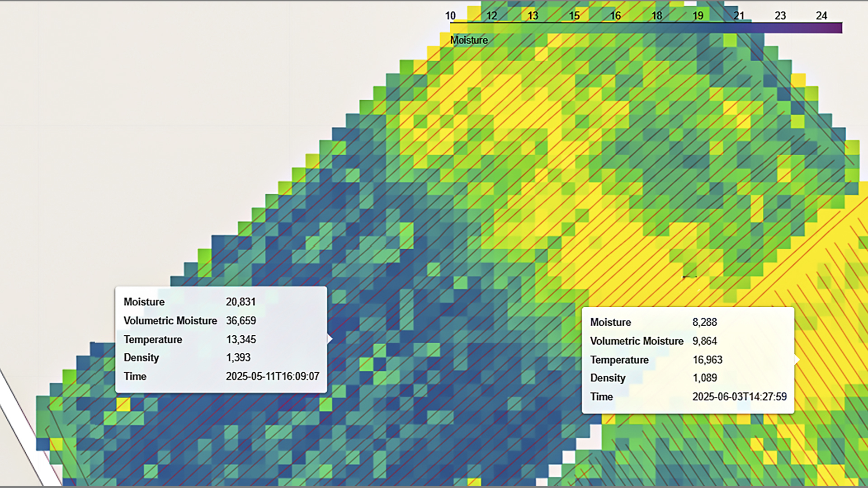This screenshot has height=488, width=868.
Task: Click the Volumetric Moisture value 9,864
Action: point(704,341)
